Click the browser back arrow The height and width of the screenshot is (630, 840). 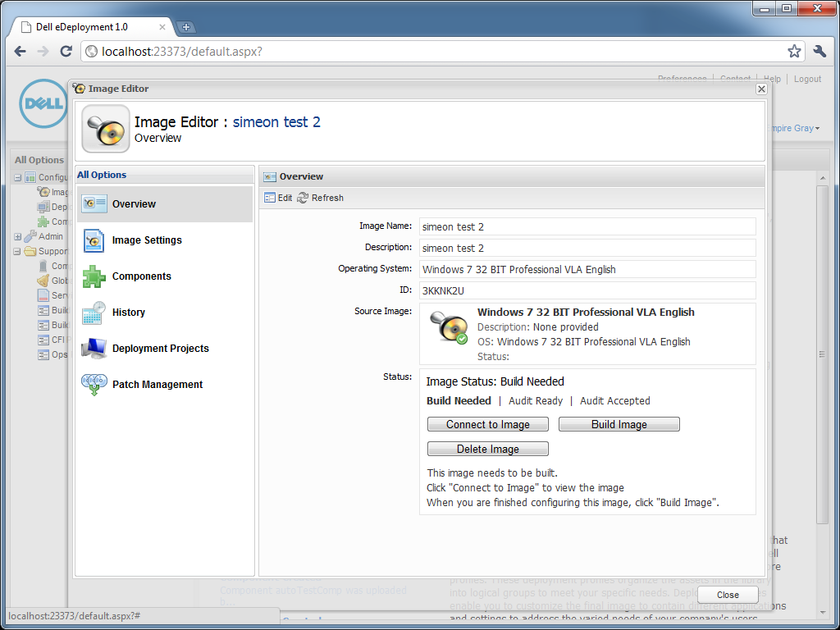click(21, 52)
